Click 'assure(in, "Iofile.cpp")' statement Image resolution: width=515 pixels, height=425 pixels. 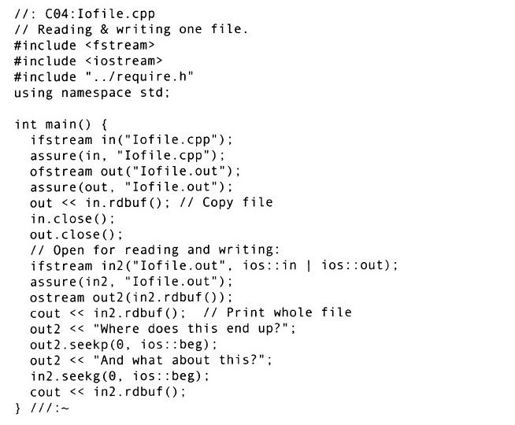point(127,156)
